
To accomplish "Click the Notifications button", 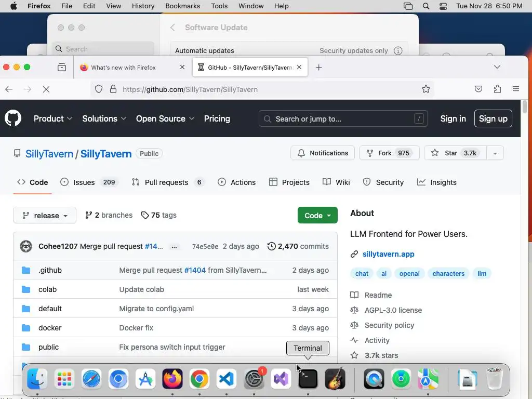I will 323,153.
